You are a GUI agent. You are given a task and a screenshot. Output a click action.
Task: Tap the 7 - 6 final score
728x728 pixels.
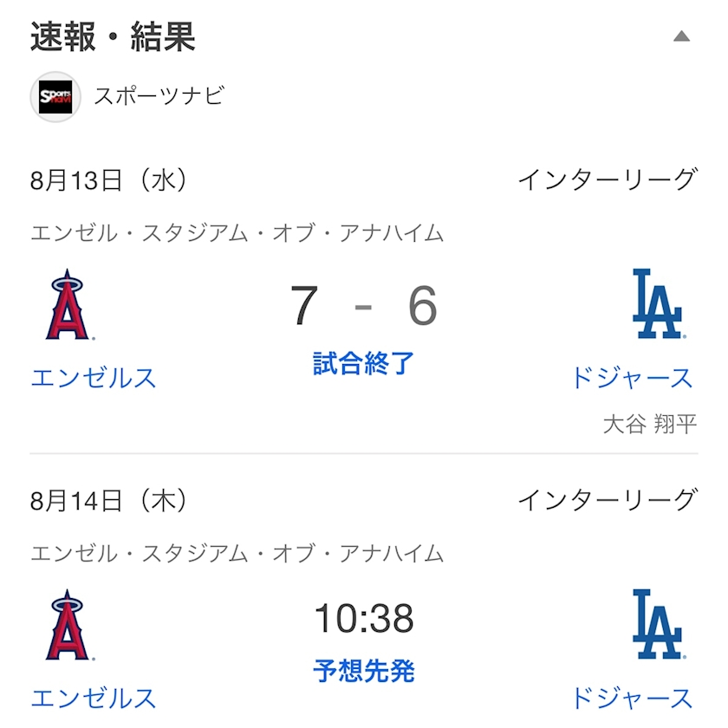[364, 307]
